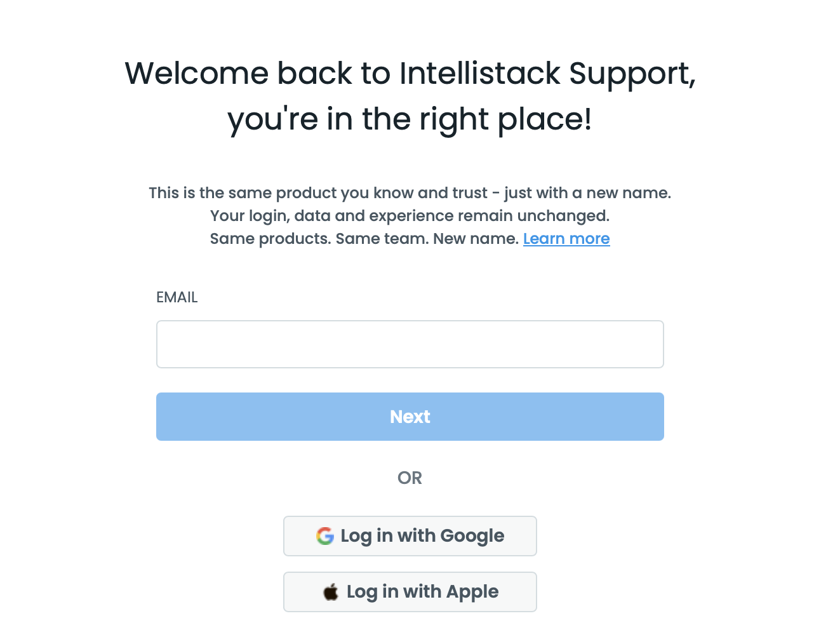Click the word Google in login button
The image size is (814, 644).
pos(472,536)
